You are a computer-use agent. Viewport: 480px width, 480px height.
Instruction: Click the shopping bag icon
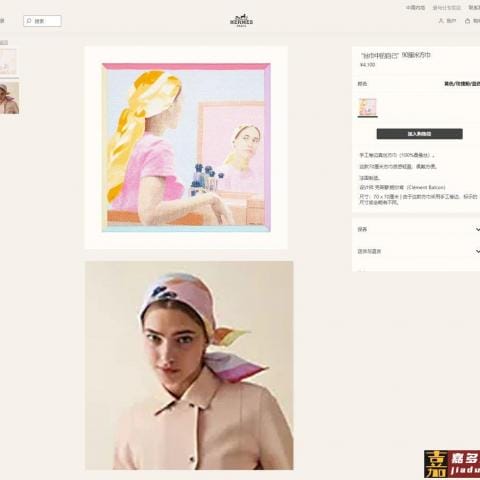coord(467,21)
